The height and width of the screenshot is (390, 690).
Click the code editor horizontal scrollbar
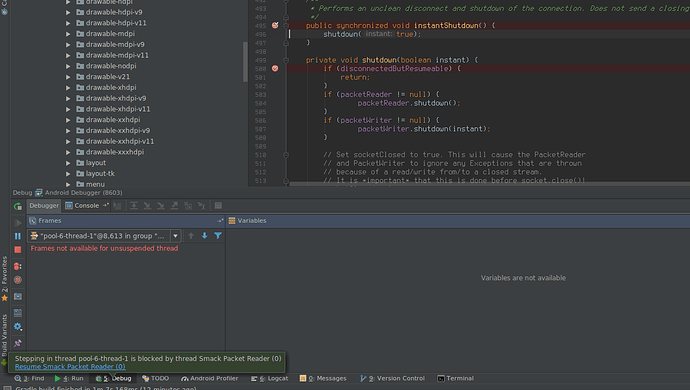(x=489, y=184)
